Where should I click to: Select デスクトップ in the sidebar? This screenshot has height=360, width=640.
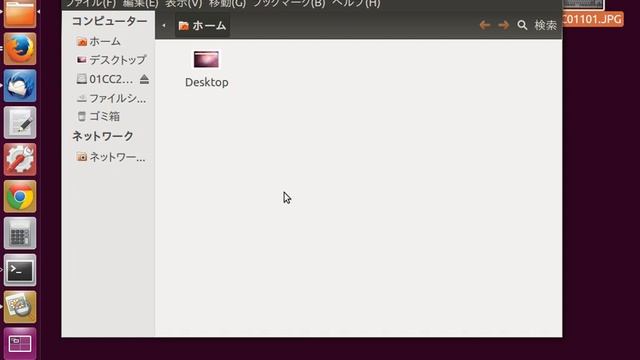pyautogui.click(x=111, y=60)
